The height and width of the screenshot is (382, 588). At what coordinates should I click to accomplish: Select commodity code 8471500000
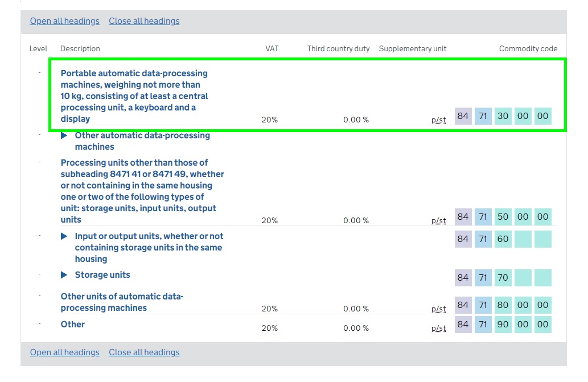tap(503, 217)
